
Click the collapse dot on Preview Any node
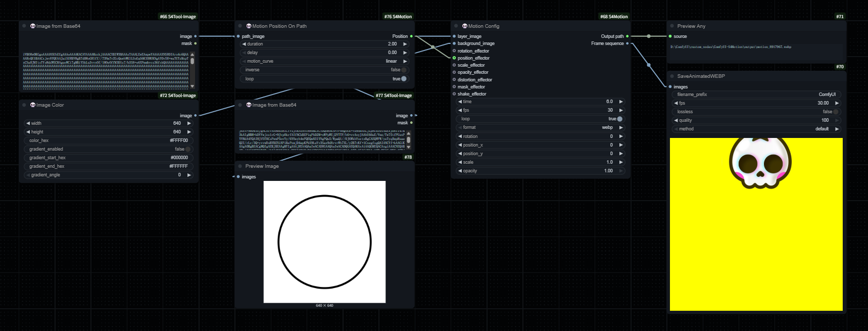[x=672, y=26]
